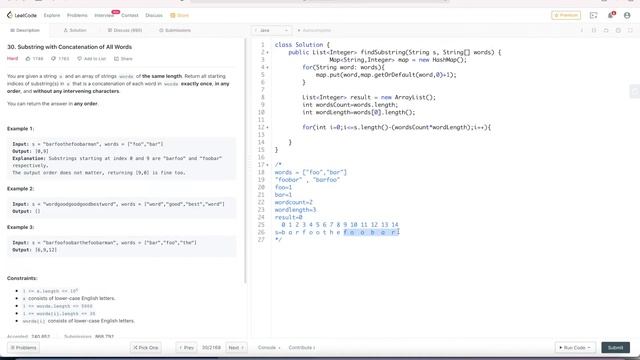Image resolution: width=640 pixels, height=360 pixels.
Task: Switch to the Description tab
Action: tap(25, 30)
